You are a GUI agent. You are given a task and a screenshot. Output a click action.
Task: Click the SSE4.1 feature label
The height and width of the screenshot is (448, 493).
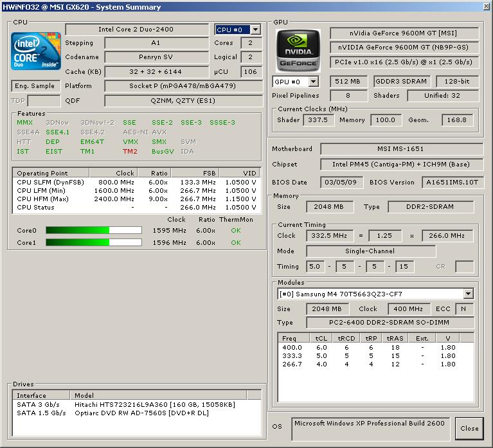(x=58, y=132)
